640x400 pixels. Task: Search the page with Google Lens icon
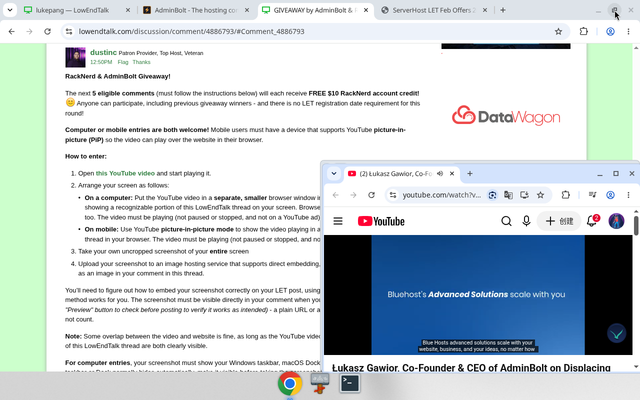[x=492, y=195]
